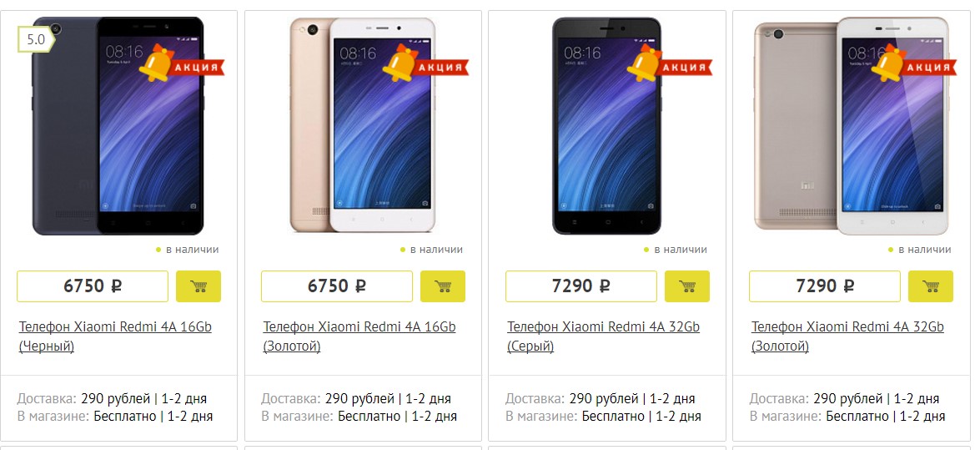Click the 7290 ₽ price box of gray phone
The image size is (980, 450).
coord(581,286)
